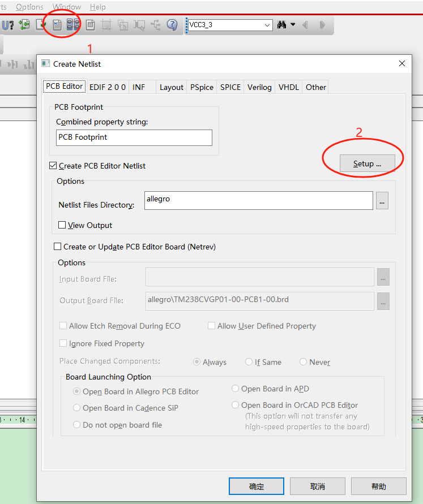
Task: Select the Never radio button
Action: (303, 362)
